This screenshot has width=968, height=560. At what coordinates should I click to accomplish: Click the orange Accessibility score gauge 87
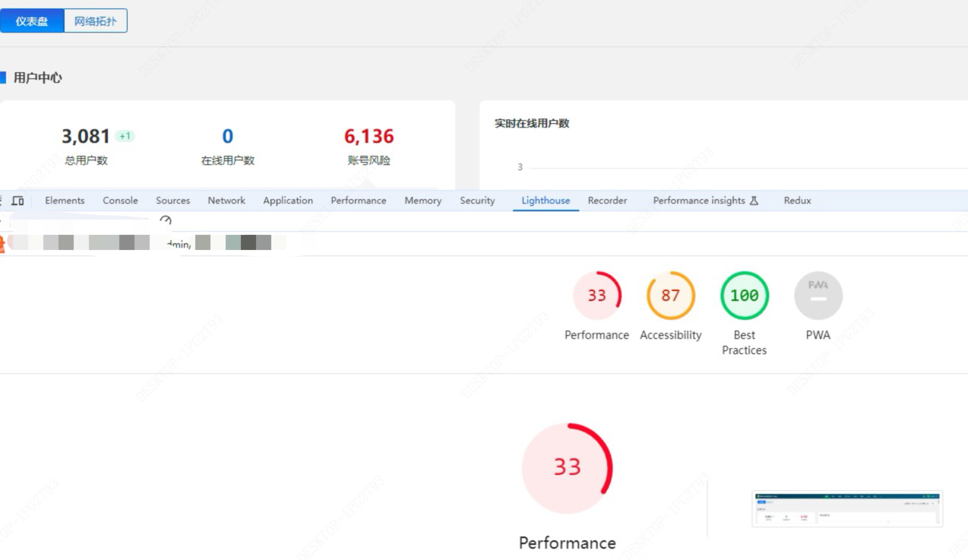[x=670, y=296]
